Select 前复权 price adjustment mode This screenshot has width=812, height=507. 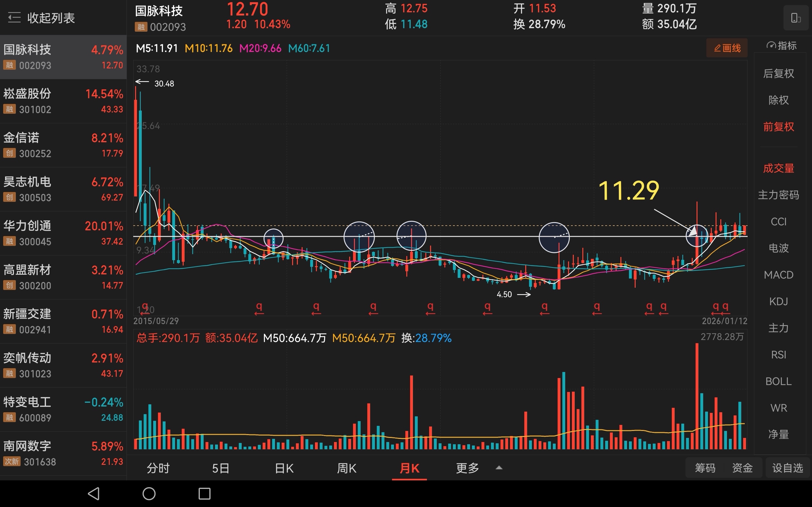coord(778,127)
